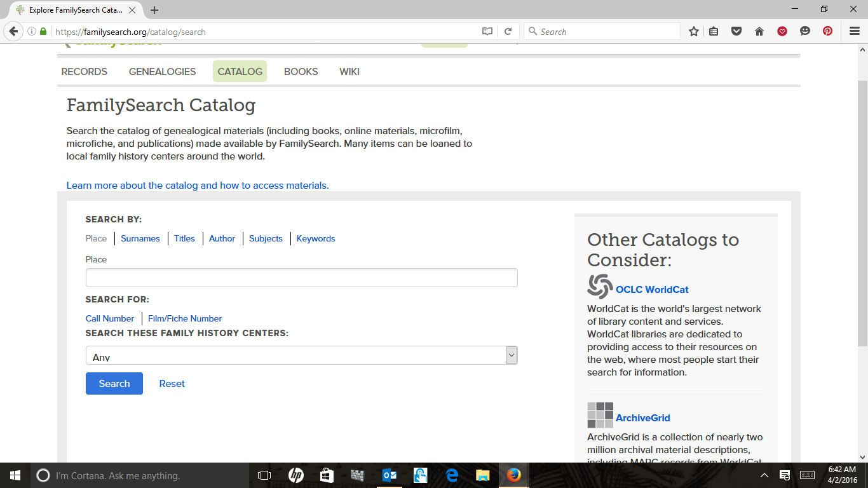Switch to the Records tab
The width and height of the screenshot is (868, 488).
click(85, 72)
